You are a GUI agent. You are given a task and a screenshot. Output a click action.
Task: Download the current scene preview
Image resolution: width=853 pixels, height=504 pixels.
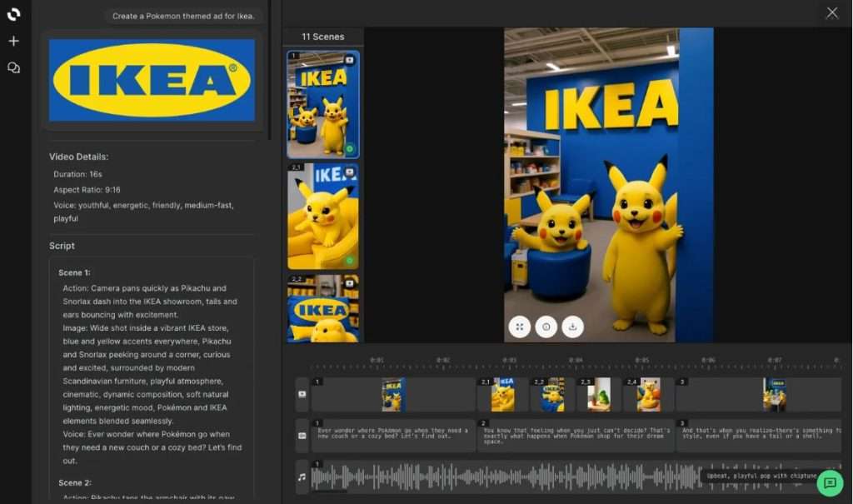coord(572,327)
